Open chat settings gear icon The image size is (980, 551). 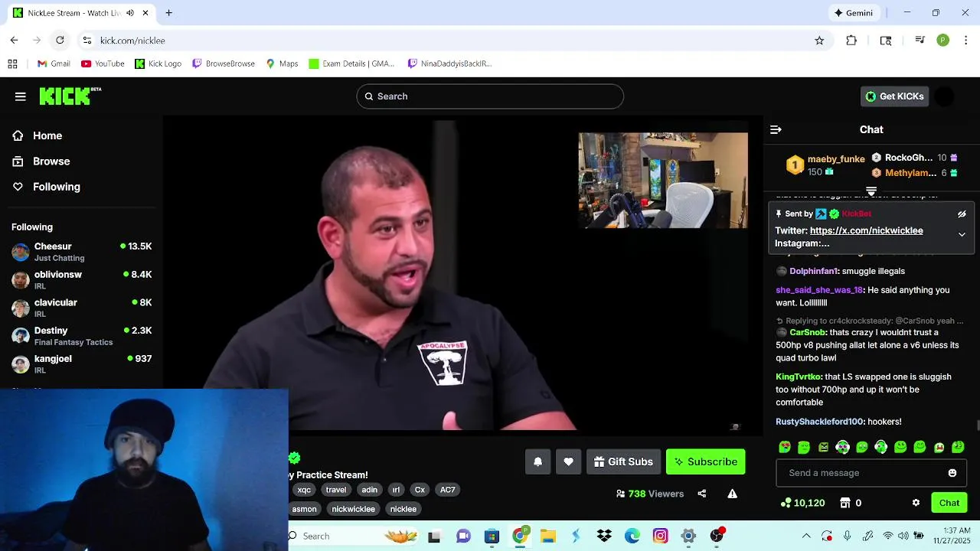click(916, 503)
